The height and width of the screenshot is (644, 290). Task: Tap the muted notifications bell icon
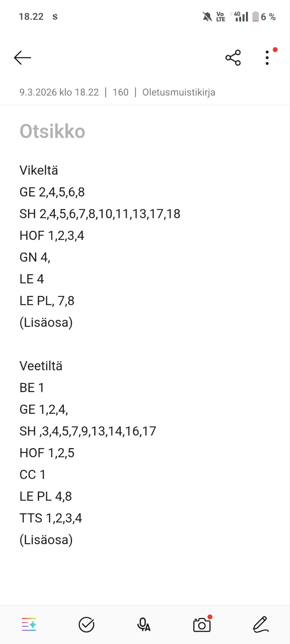point(207,17)
